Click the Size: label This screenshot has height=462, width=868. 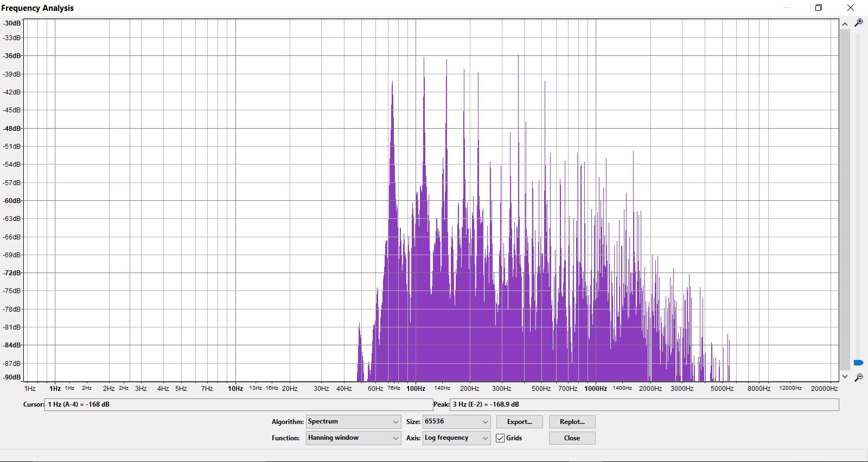click(x=413, y=422)
